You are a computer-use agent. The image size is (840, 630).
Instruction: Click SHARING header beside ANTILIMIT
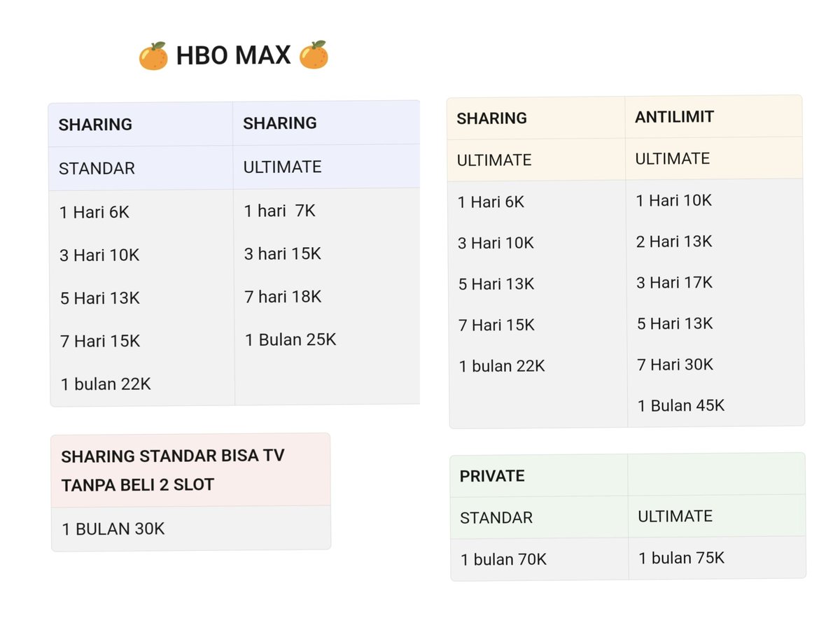tap(491, 118)
